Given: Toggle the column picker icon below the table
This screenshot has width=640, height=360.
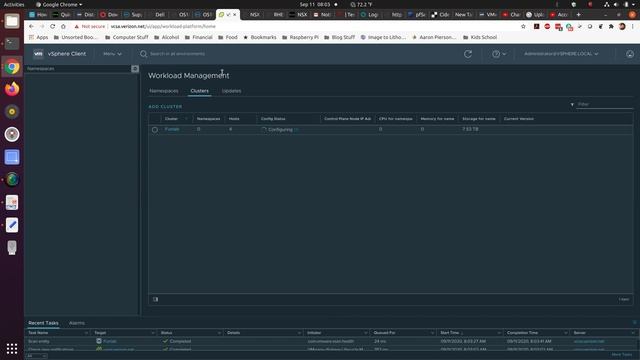Looking at the screenshot, I should [156, 300].
